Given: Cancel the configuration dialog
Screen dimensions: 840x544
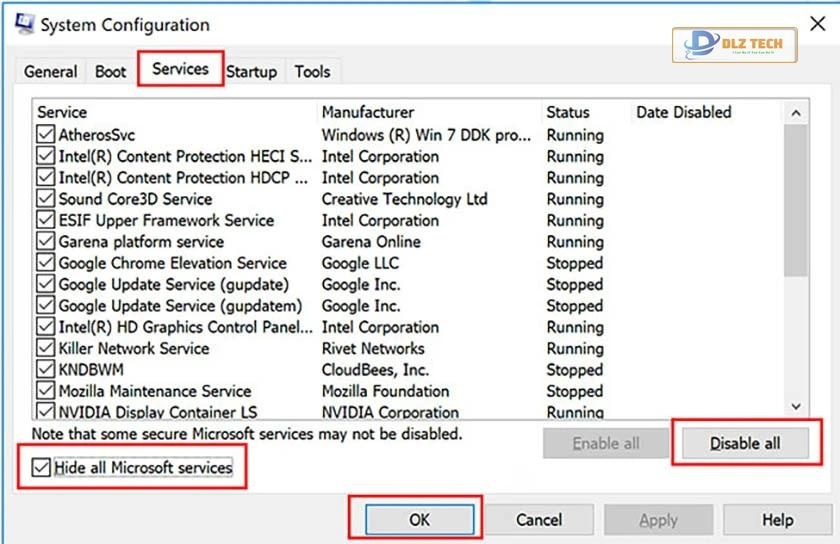Looking at the screenshot, I should (539, 520).
